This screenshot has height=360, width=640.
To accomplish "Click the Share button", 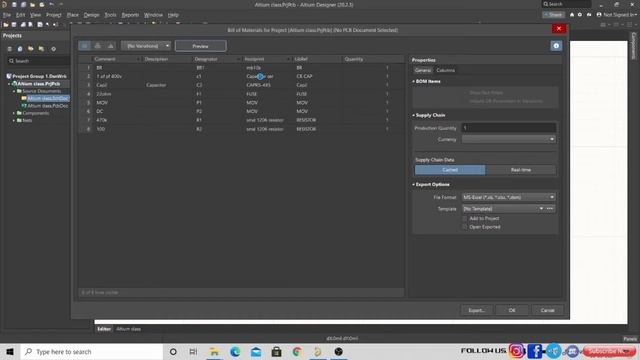I will pyautogui.click(x=553, y=15).
